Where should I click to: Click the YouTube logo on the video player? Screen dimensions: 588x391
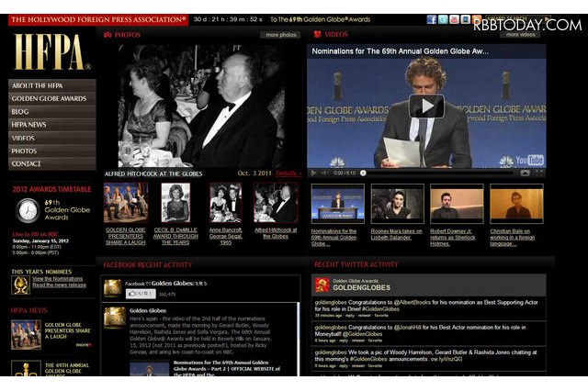(529, 161)
